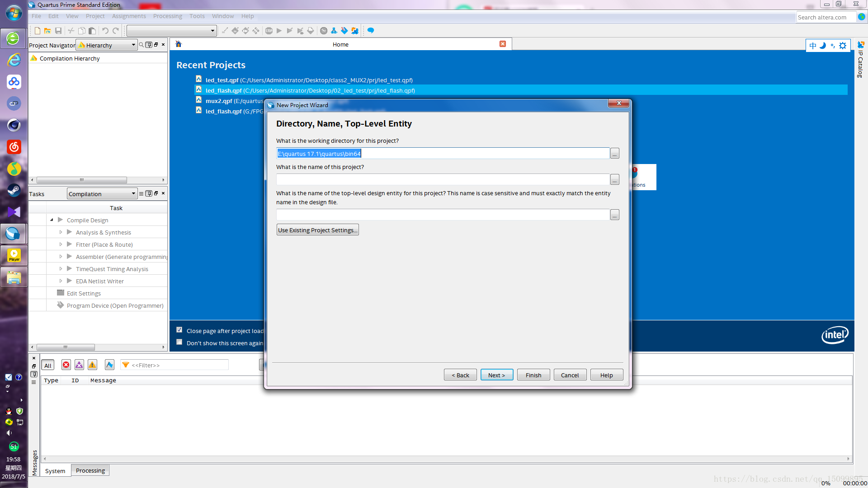
Task: Click the New file icon in toolbar
Action: click(38, 31)
